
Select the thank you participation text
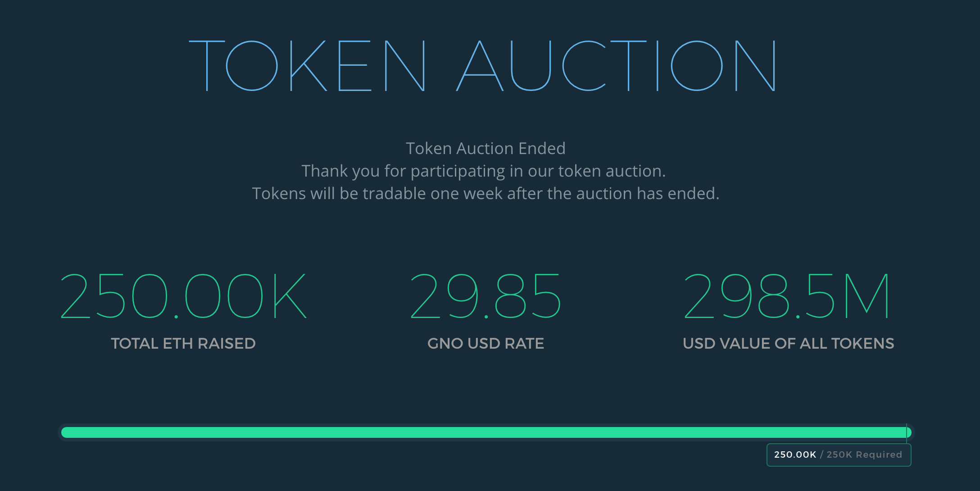pyautogui.click(x=485, y=171)
